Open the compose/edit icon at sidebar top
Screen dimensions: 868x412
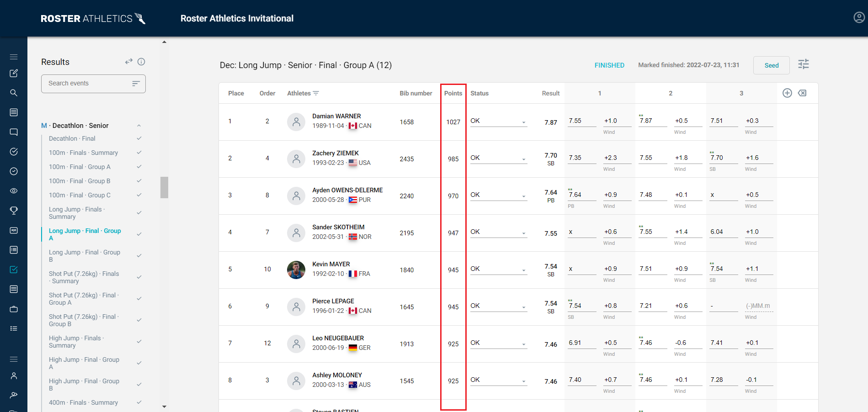click(x=14, y=73)
